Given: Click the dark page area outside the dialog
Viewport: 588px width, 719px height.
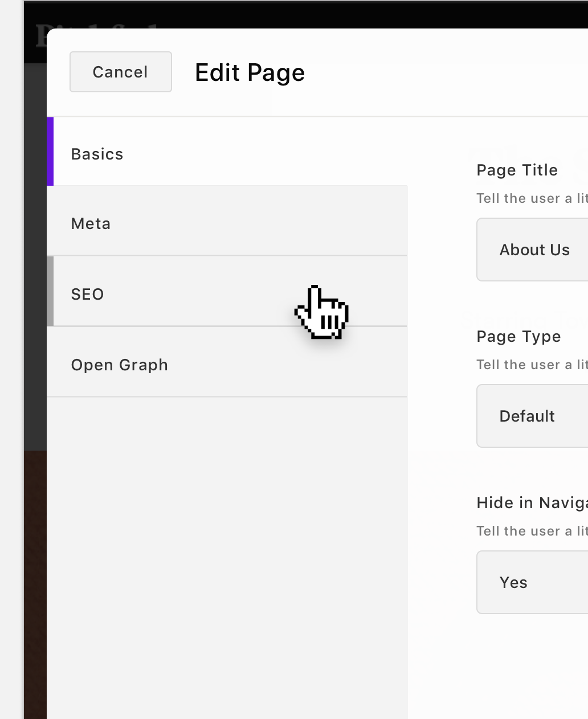Looking at the screenshot, I should point(34,513).
